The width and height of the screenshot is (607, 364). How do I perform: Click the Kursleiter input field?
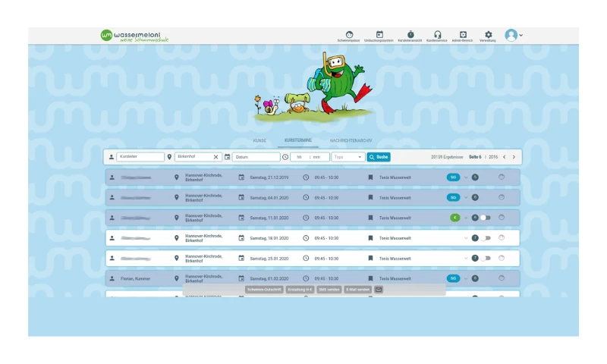(140, 157)
